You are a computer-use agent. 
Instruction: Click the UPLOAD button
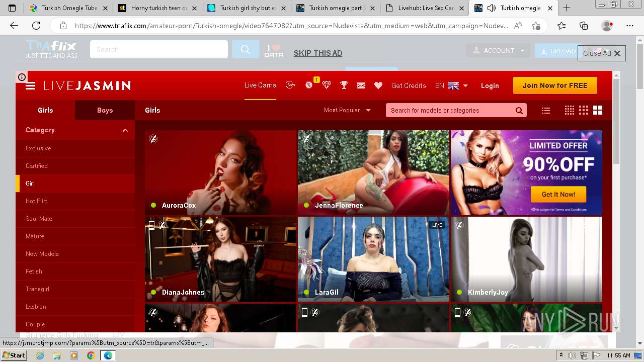click(557, 51)
